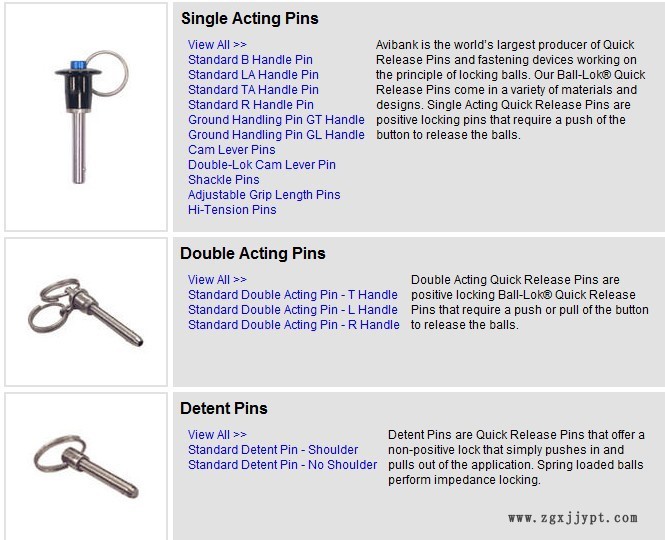Open Double-Lok Cam Lever Pin link
This screenshot has height=540, width=665.
click(x=262, y=165)
